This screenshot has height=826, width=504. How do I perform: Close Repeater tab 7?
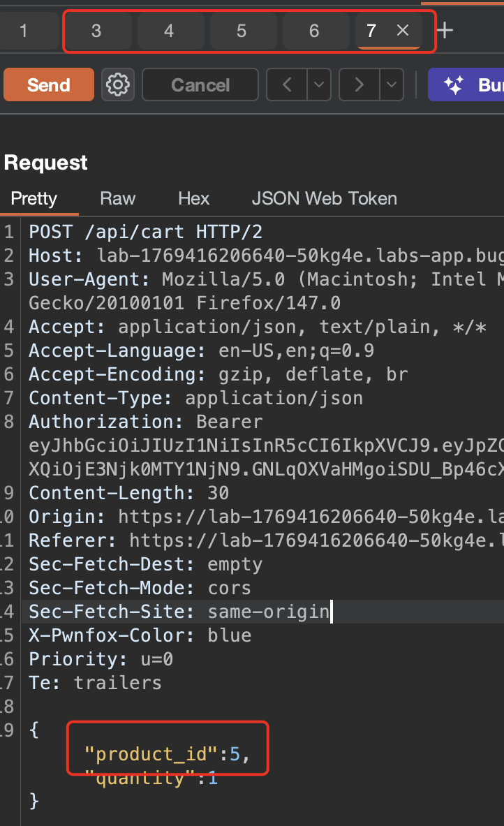coord(403,30)
